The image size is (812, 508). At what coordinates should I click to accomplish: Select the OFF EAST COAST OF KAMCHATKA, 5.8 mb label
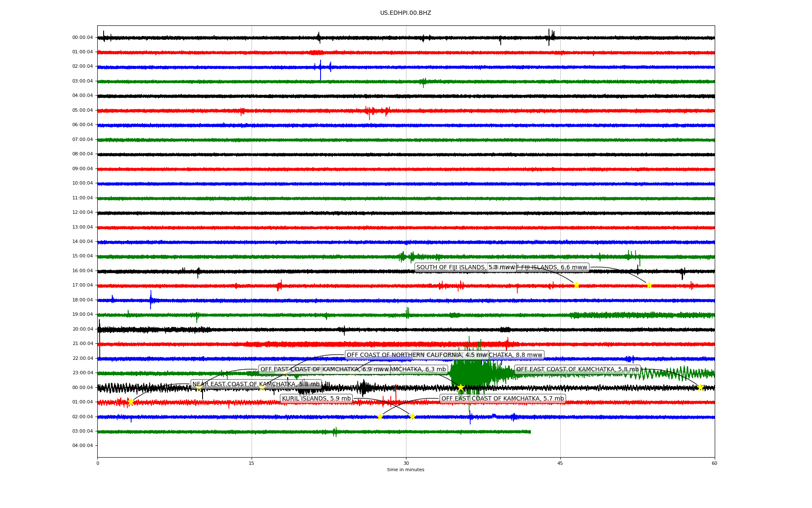click(577, 369)
